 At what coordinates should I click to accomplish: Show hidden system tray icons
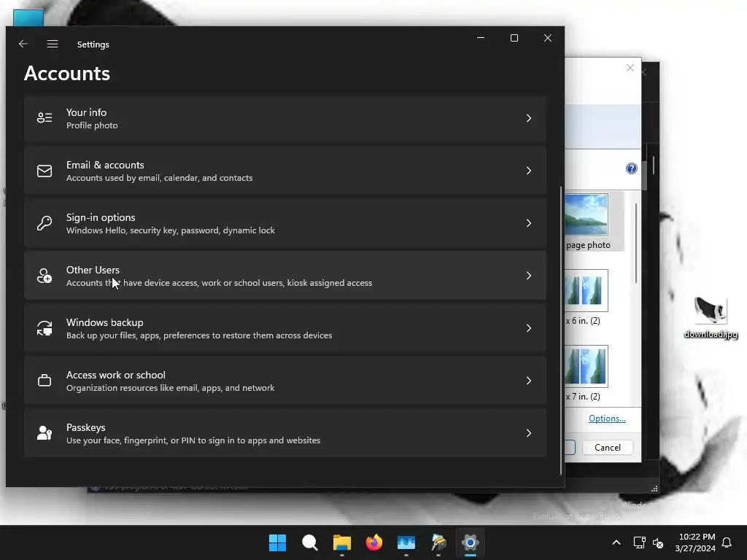click(616, 542)
